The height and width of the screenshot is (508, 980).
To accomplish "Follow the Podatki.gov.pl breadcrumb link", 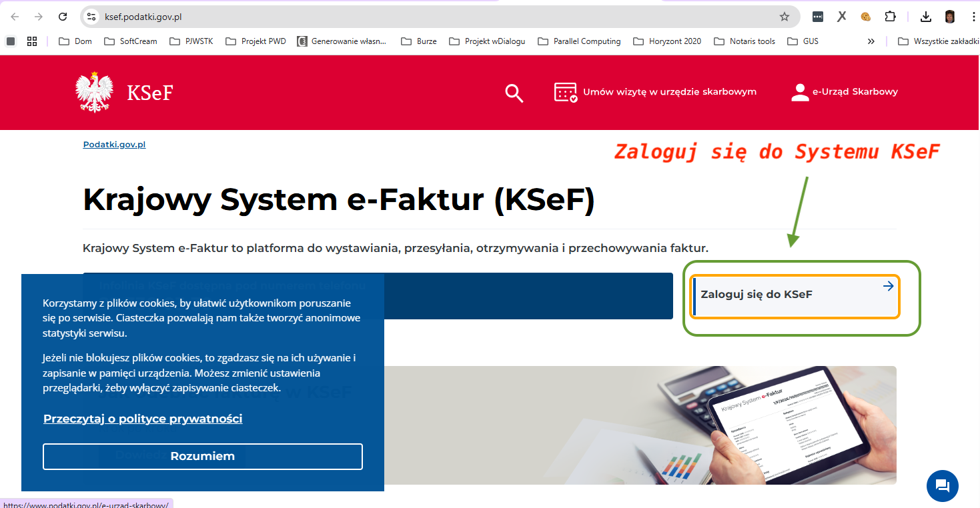I will click(x=114, y=145).
